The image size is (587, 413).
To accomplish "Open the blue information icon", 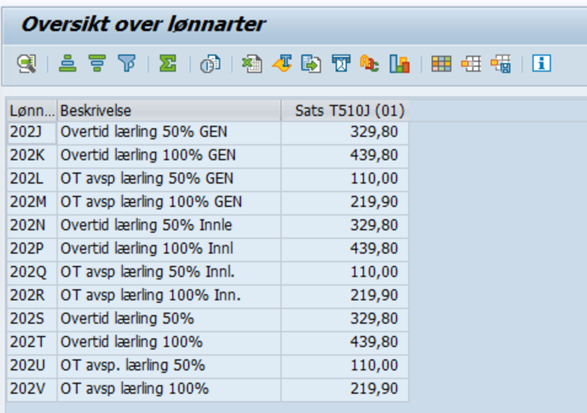I will pyautogui.click(x=541, y=63).
